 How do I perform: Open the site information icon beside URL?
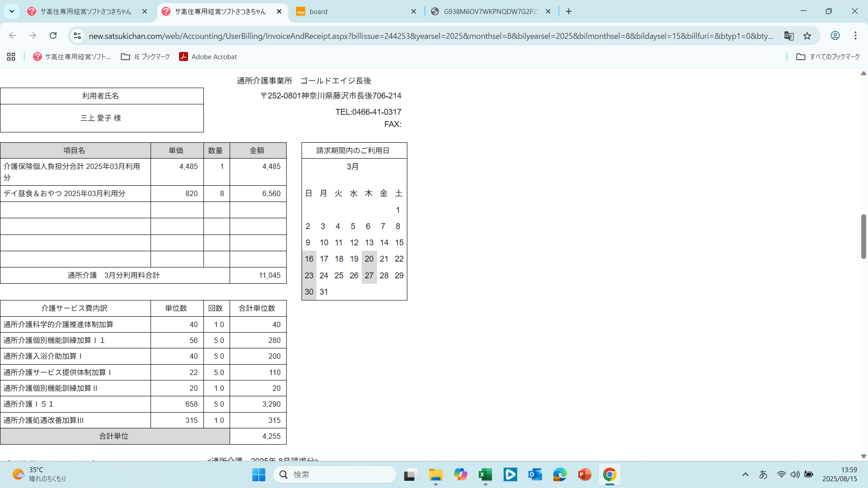coord(77,36)
